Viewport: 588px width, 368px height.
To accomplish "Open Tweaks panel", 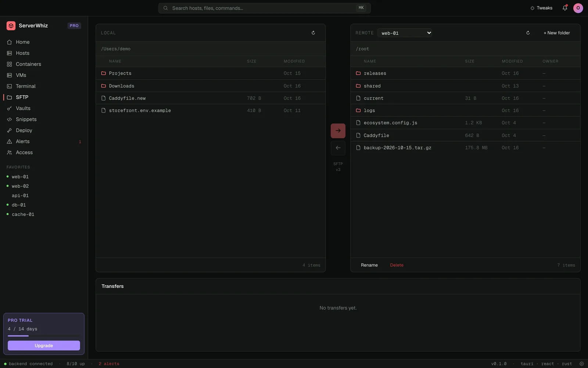I will coord(541,8).
